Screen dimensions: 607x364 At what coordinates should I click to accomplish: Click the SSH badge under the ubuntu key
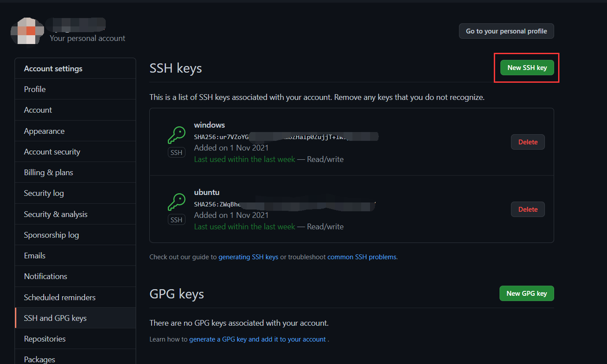point(176,219)
